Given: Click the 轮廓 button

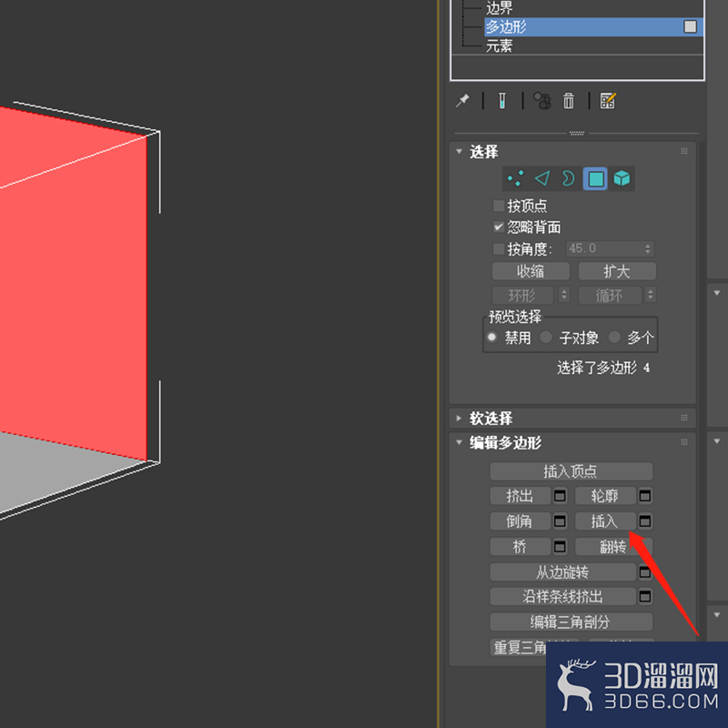Looking at the screenshot, I should [605, 496].
